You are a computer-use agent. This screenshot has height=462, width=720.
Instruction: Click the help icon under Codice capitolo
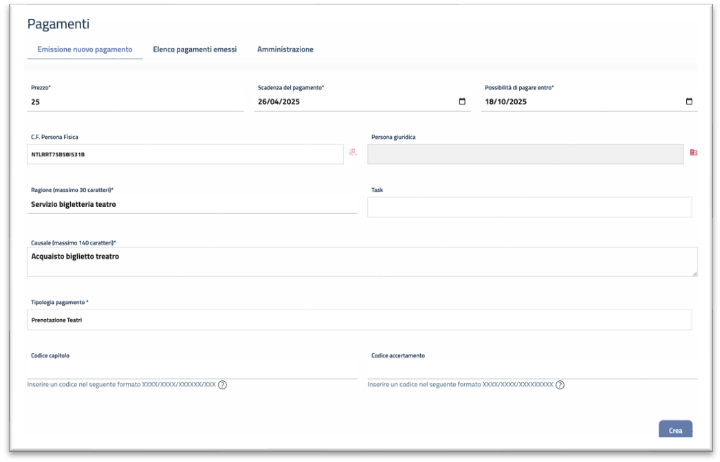coord(222,385)
